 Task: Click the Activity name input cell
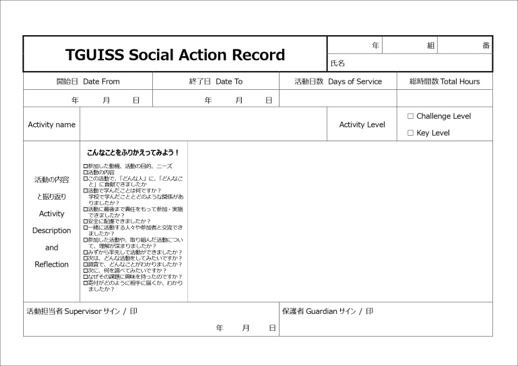203,124
